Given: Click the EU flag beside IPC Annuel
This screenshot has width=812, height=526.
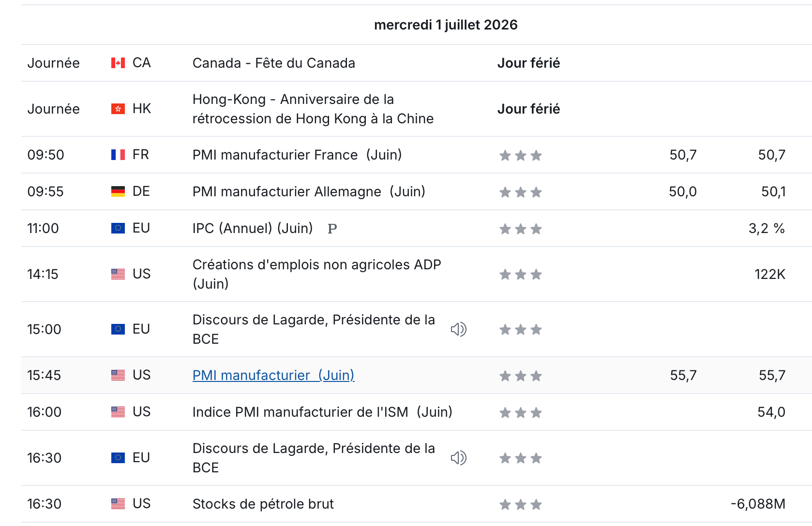Looking at the screenshot, I should coord(118,228).
